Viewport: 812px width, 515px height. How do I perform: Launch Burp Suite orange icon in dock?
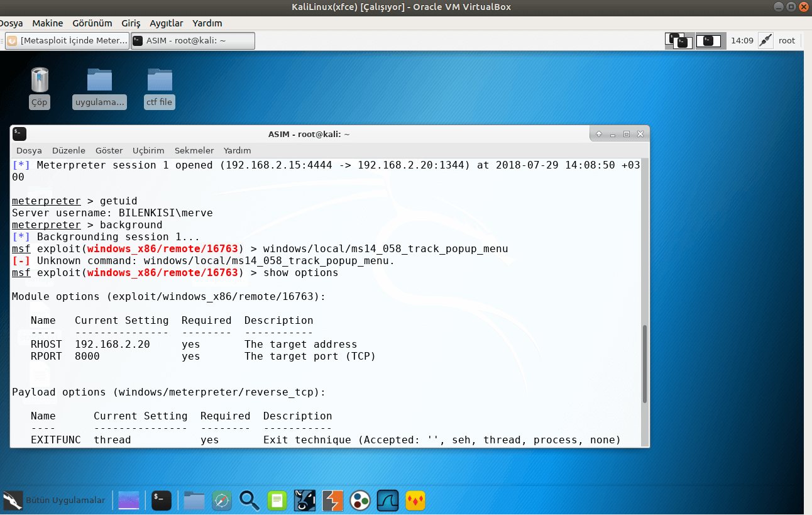tap(332, 501)
